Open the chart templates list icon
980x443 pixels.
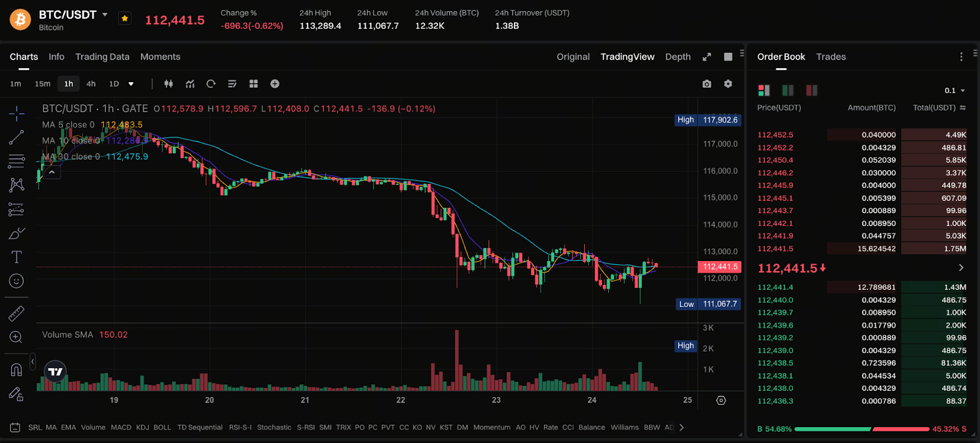point(232,84)
